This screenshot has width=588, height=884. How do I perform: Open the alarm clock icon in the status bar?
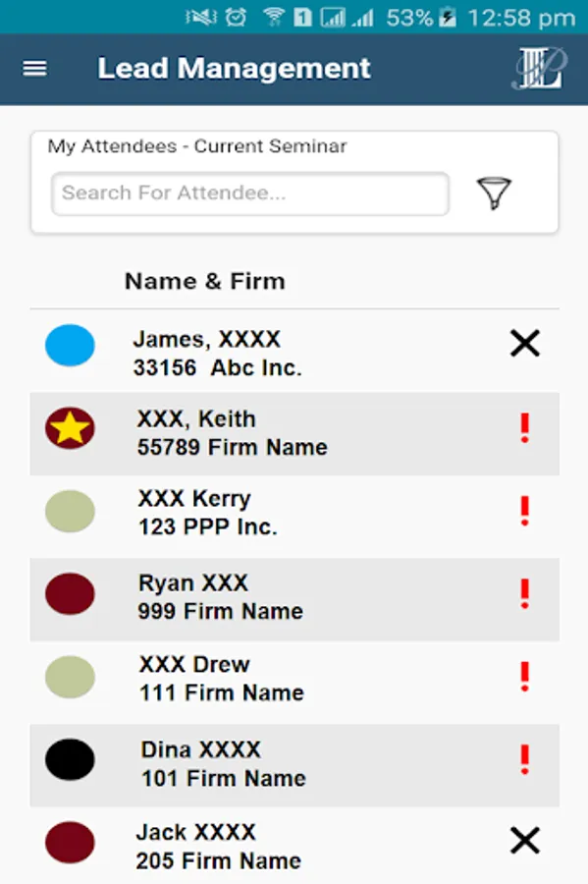point(236,15)
